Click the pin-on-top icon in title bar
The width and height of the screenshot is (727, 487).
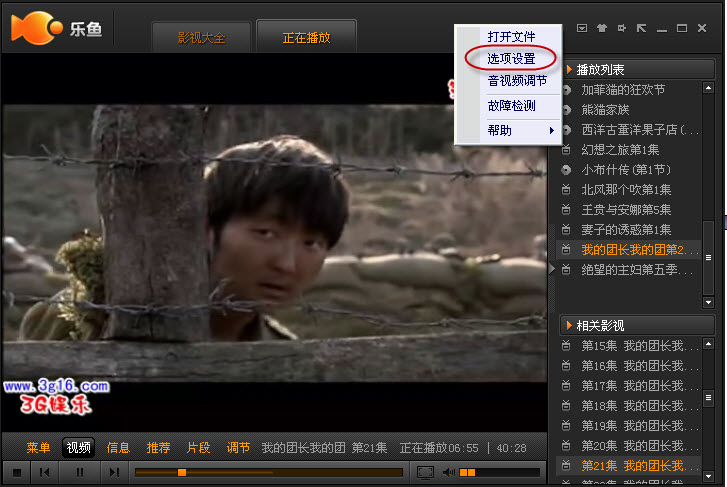[621, 28]
